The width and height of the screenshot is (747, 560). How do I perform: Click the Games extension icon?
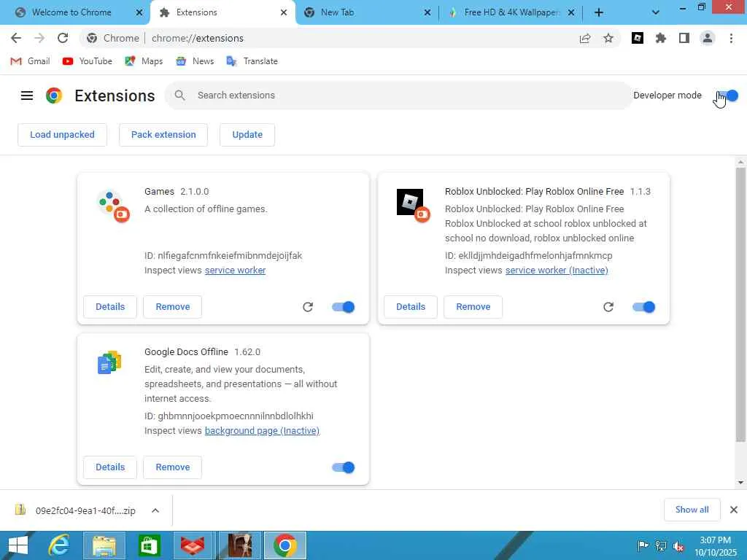tap(113, 205)
